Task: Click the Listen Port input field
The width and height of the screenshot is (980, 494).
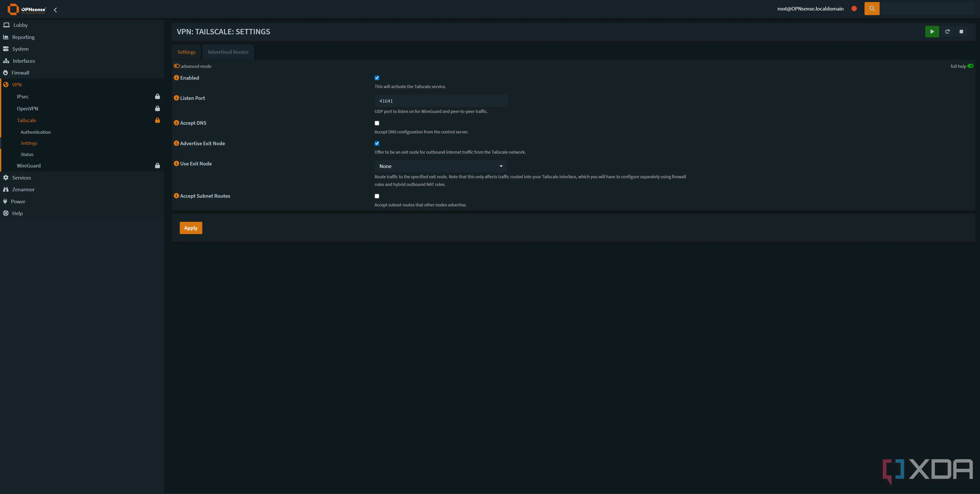Action: pos(441,101)
